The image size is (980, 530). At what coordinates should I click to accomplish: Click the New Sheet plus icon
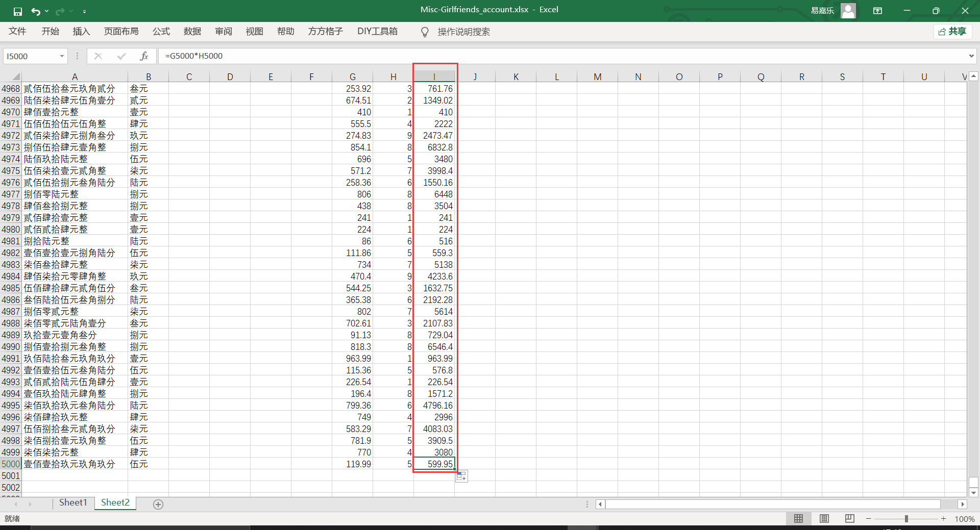pyautogui.click(x=158, y=504)
